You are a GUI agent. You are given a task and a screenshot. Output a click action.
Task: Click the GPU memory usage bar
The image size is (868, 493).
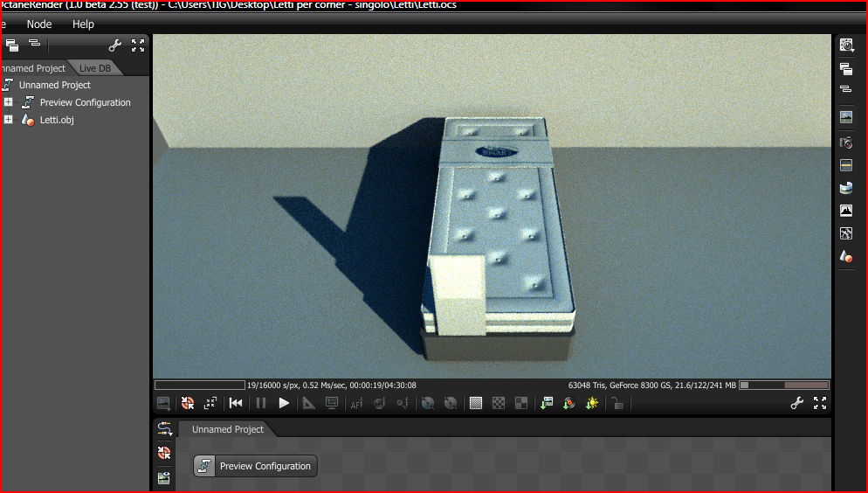pos(784,385)
